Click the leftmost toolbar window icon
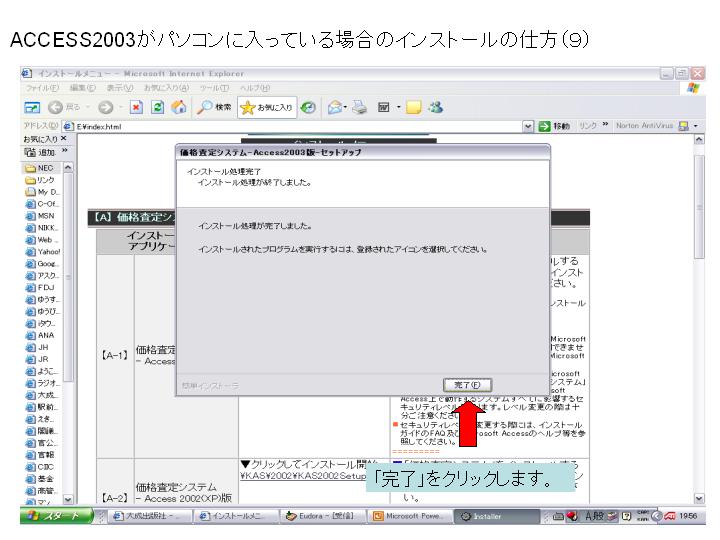720x540 pixels. pos(32,107)
